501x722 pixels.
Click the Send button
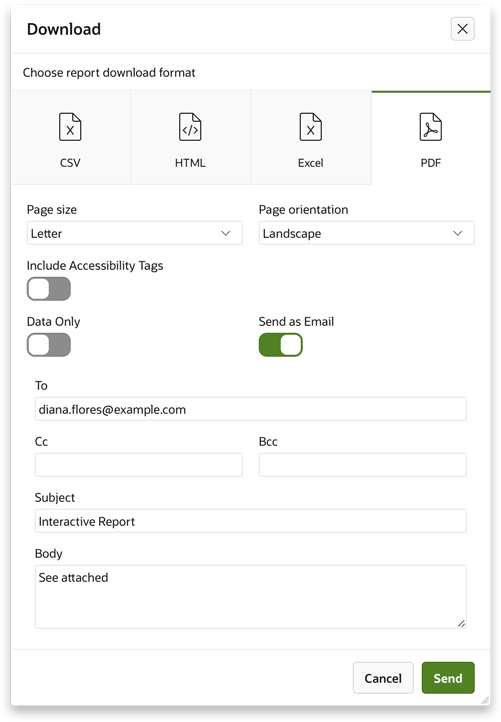(448, 678)
